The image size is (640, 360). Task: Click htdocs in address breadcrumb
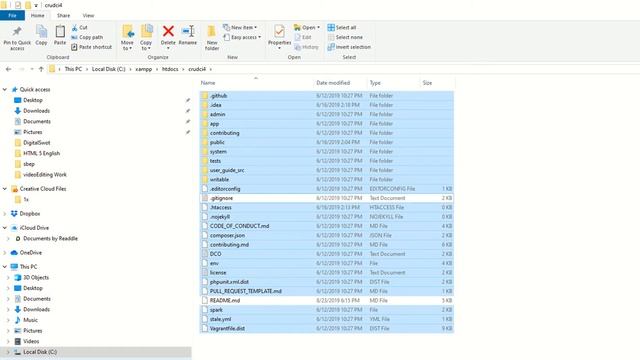[x=170, y=69]
